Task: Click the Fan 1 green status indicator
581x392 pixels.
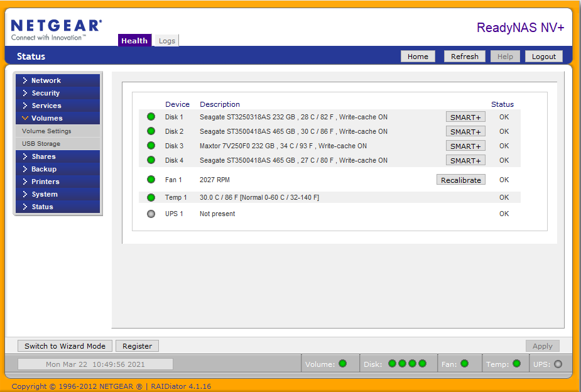Action: [151, 180]
